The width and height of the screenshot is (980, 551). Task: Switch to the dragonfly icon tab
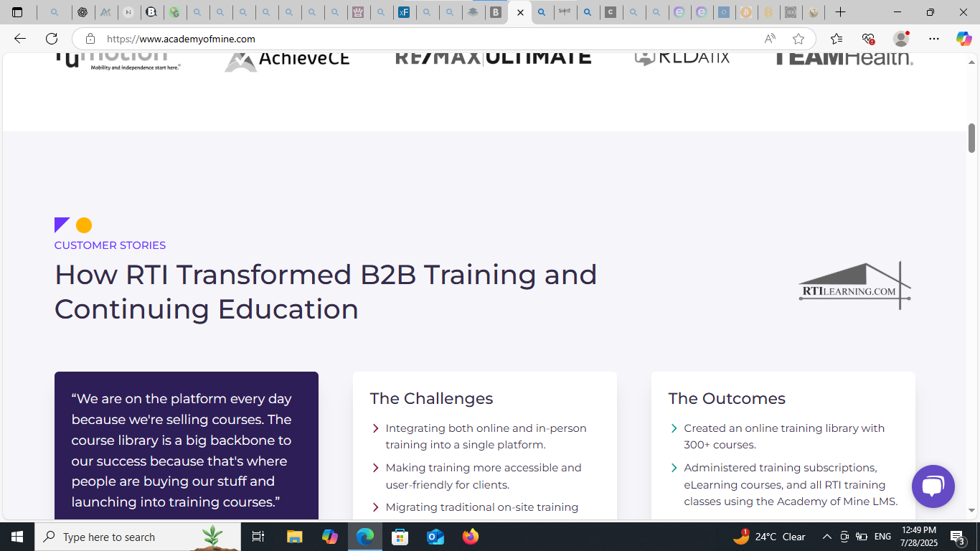coord(565,12)
